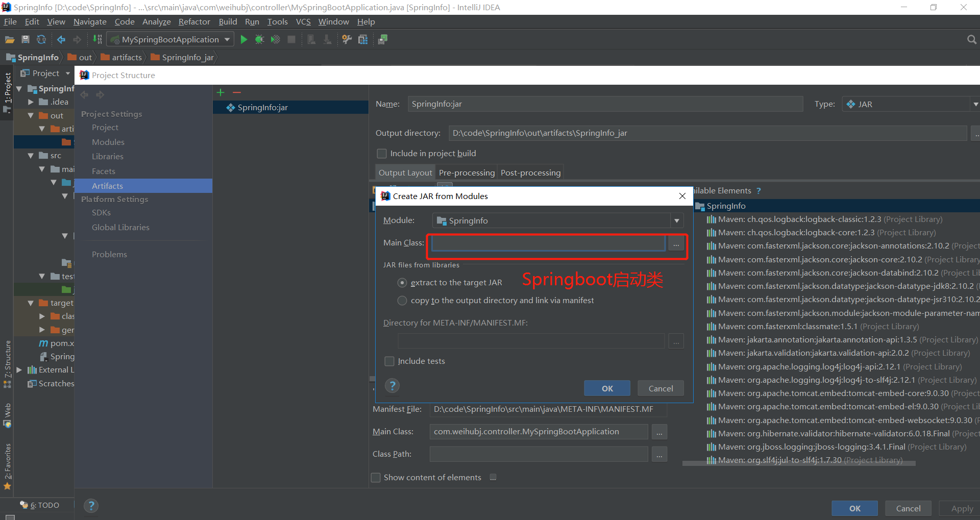
Task: Click Cancel at the bottom of Project Structure
Action: tap(908, 509)
